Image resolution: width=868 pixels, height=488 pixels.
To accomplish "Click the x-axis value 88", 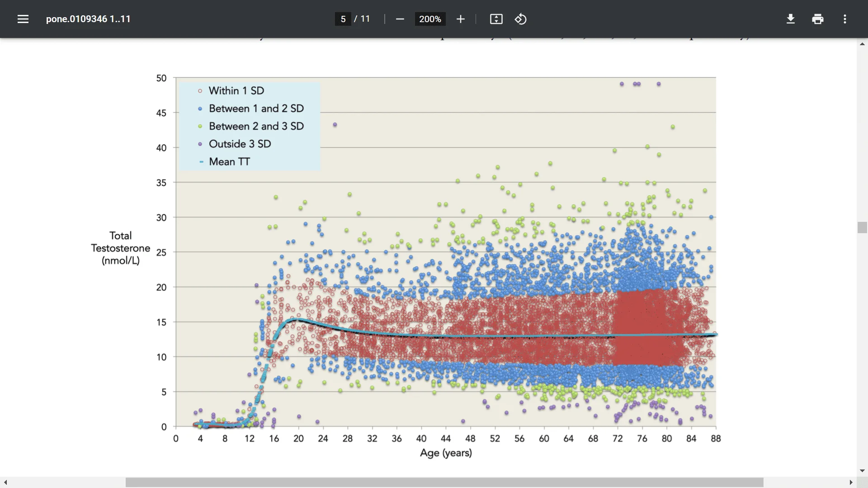I will 716,439.
